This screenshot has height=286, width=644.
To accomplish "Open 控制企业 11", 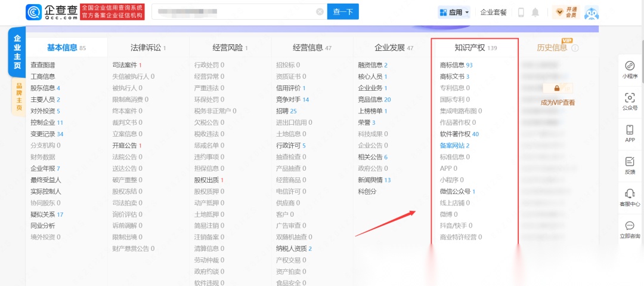I will click(47, 122).
